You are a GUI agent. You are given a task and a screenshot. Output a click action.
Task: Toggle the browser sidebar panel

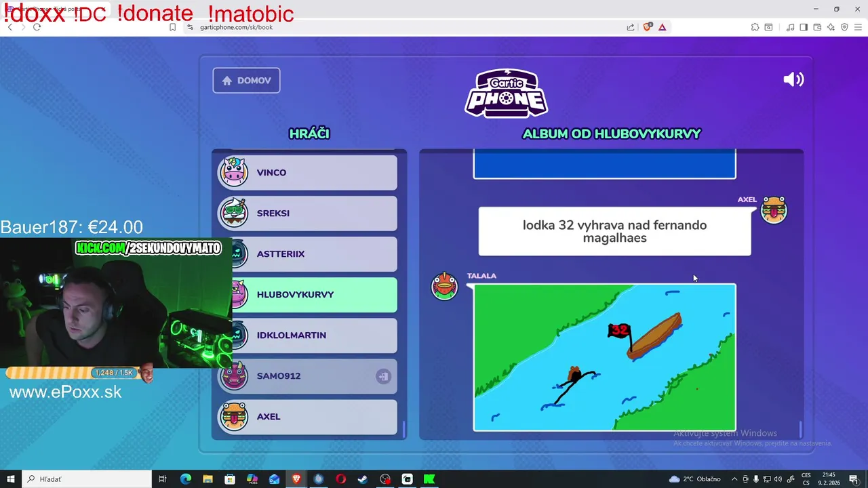tap(804, 27)
